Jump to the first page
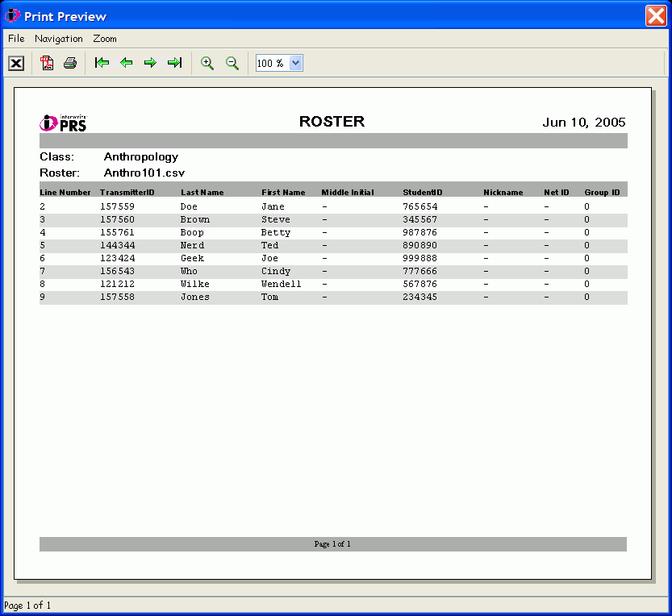This screenshot has height=616, width=672. pyautogui.click(x=102, y=63)
